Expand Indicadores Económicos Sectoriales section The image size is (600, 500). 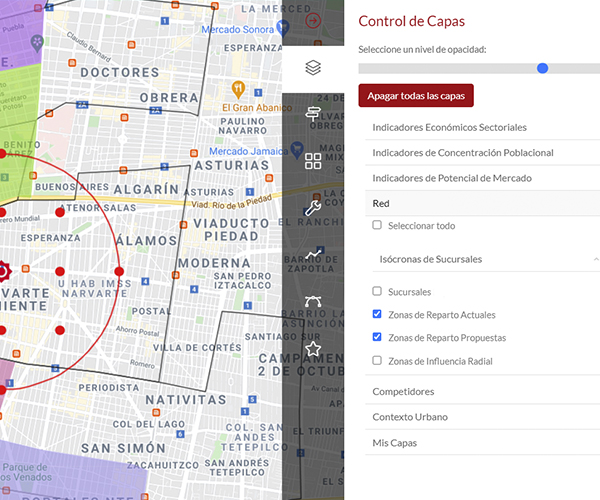coord(483,127)
